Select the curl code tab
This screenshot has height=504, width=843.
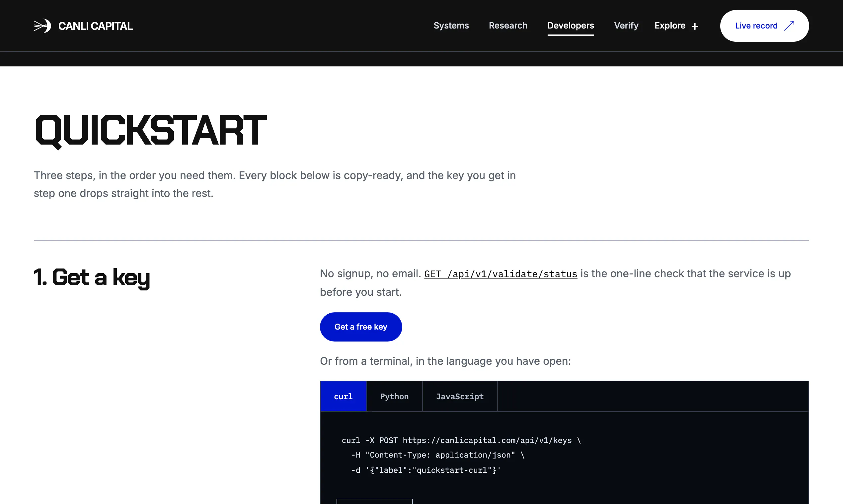click(x=343, y=396)
